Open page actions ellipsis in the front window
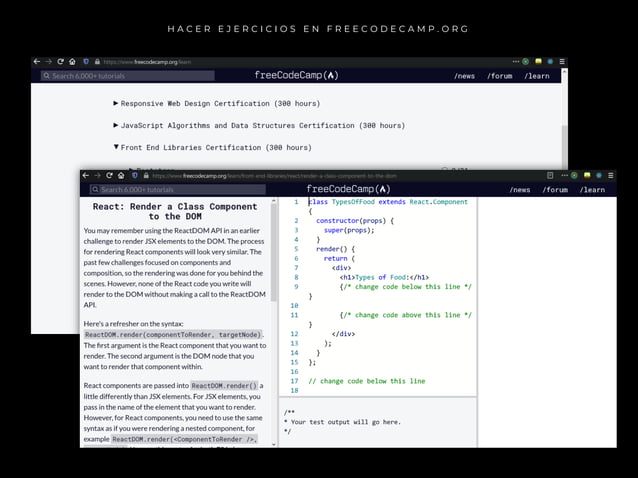This screenshot has height=478, width=638. pos(564,175)
